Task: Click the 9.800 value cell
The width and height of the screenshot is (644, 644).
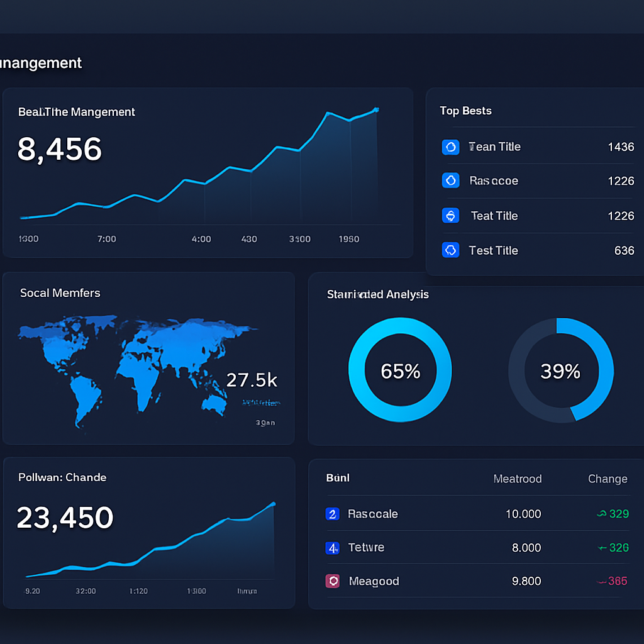Action: click(x=526, y=581)
